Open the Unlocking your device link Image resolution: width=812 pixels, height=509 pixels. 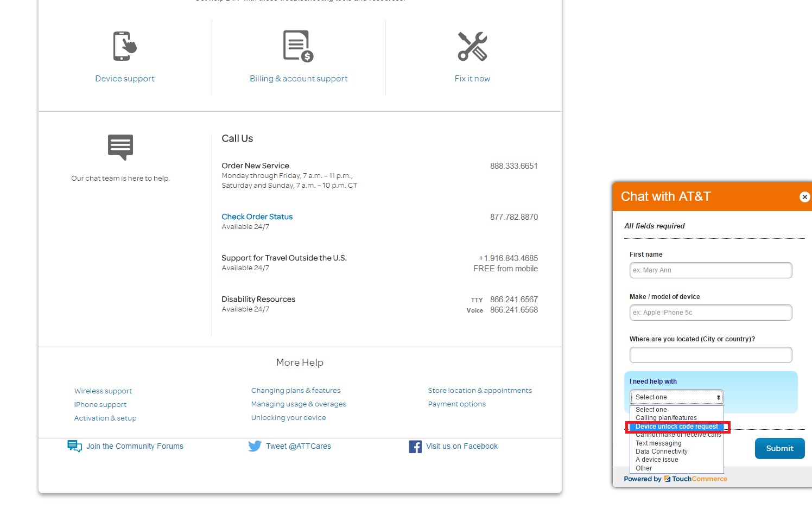tap(288, 418)
